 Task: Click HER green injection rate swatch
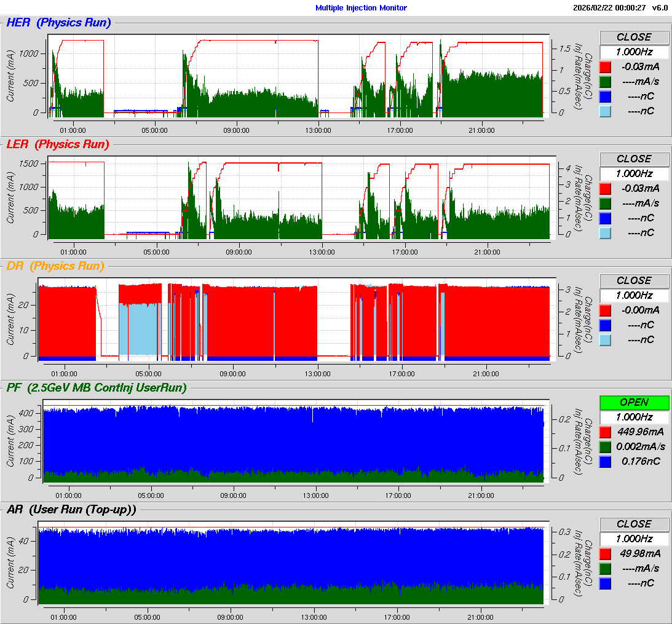[x=606, y=81]
